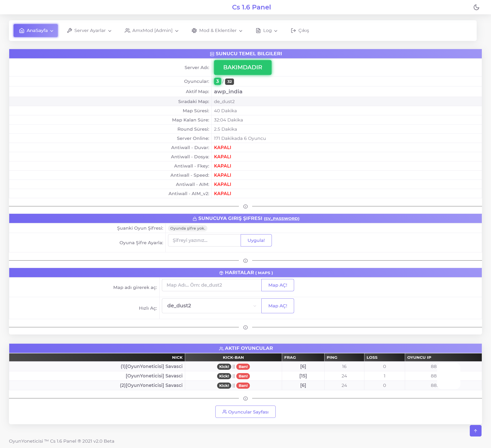This screenshot has width=491, height=448.
Task: Kick player [OyunYoneticisi] Savasci with 15 frags
Action: [224, 376]
